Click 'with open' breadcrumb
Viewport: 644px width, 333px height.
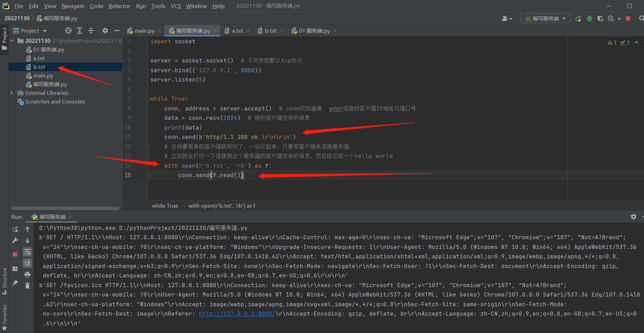coord(222,206)
